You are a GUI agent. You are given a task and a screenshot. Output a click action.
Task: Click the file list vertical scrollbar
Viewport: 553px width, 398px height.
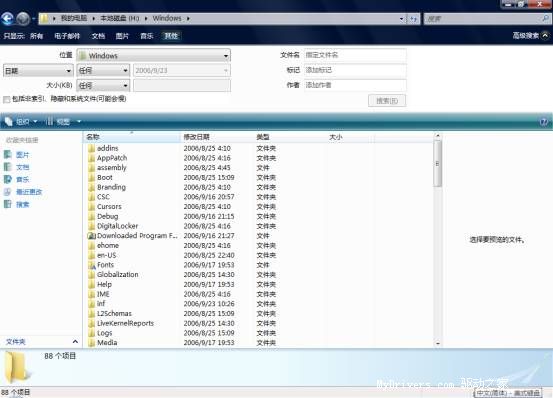438,240
